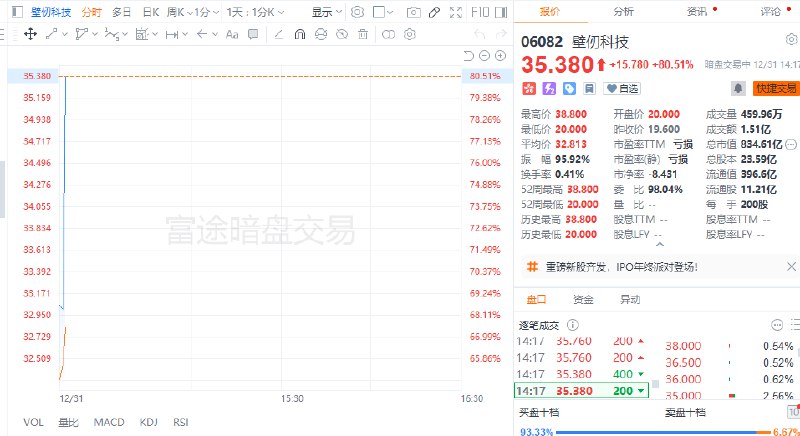Switch to 异动 abnormal movement tab
Screen dimensions: 800x436
pos(630,299)
